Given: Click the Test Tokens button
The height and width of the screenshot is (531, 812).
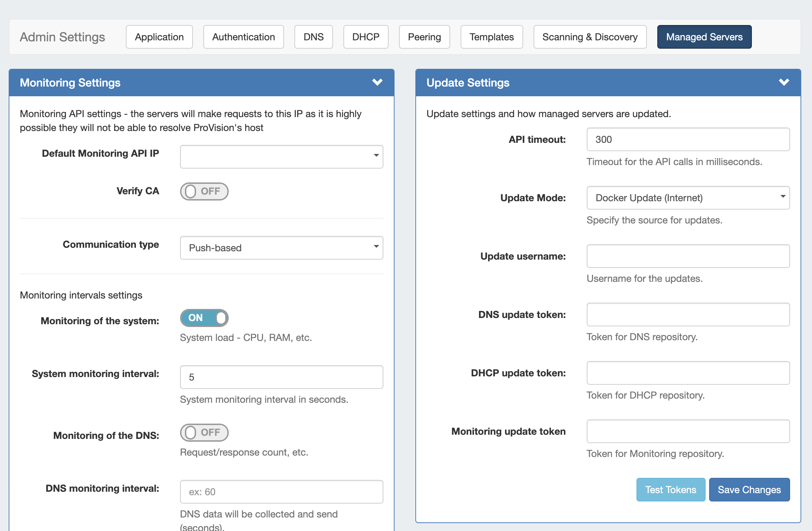Looking at the screenshot, I should pos(671,489).
